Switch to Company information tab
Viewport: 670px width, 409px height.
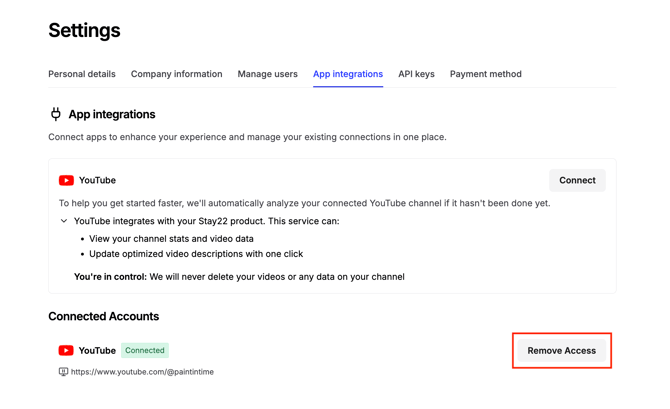(176, 74)
